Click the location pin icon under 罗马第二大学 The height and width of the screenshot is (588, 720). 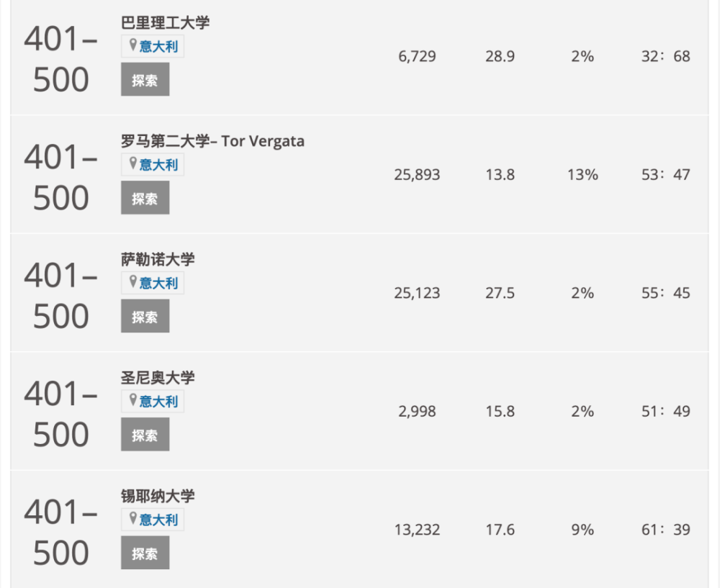point(132,163)
